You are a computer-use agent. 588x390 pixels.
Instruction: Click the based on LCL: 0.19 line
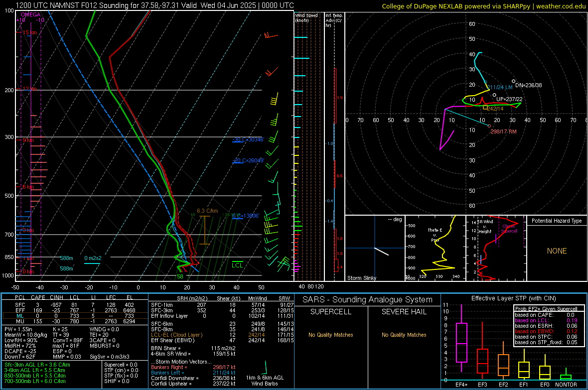pos(546,320)
